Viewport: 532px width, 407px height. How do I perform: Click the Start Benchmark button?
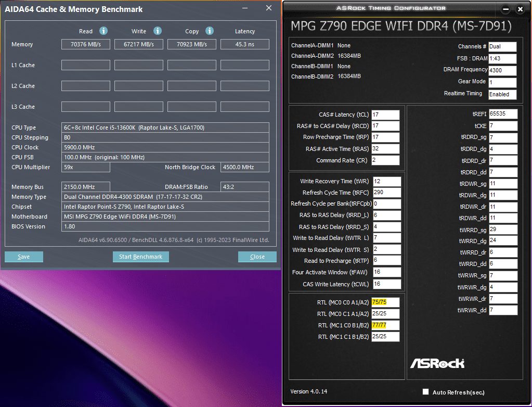(140, 257)
